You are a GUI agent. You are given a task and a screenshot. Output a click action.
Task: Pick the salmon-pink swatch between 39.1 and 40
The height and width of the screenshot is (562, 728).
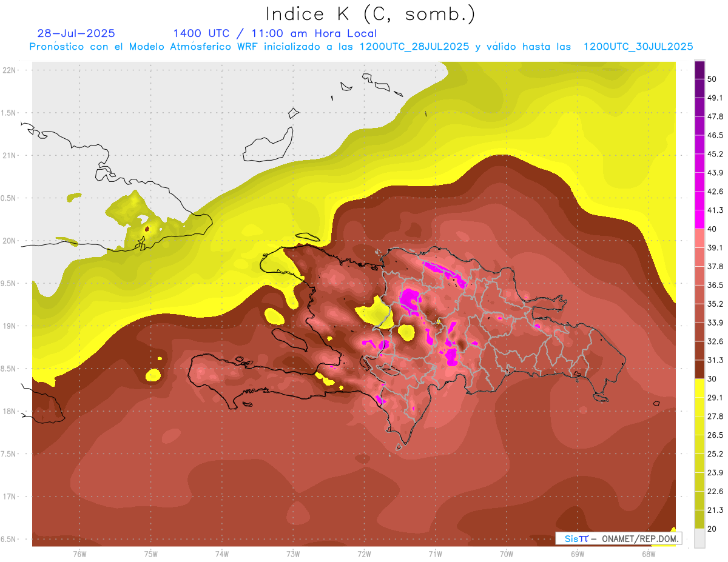tap(699, 238)
